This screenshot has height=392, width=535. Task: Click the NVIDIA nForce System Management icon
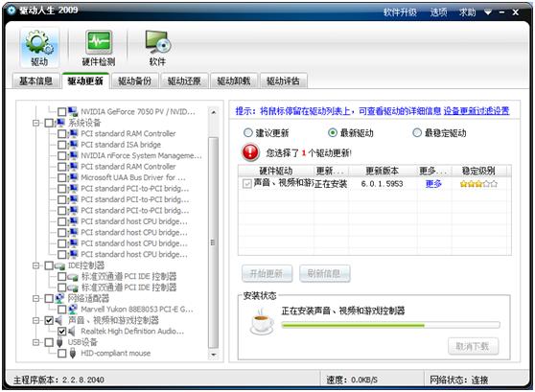coord(73,155)
